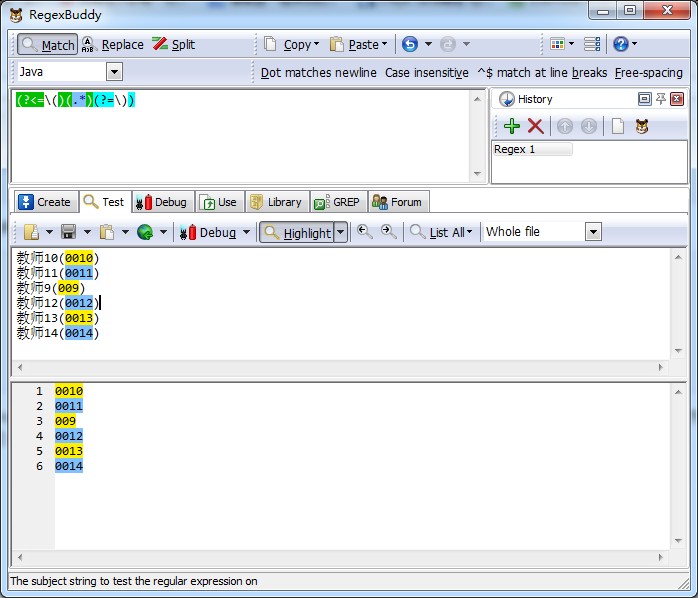Add a regex with the green plus
Screen dimensions: 698x598
(x=512, y=126)
